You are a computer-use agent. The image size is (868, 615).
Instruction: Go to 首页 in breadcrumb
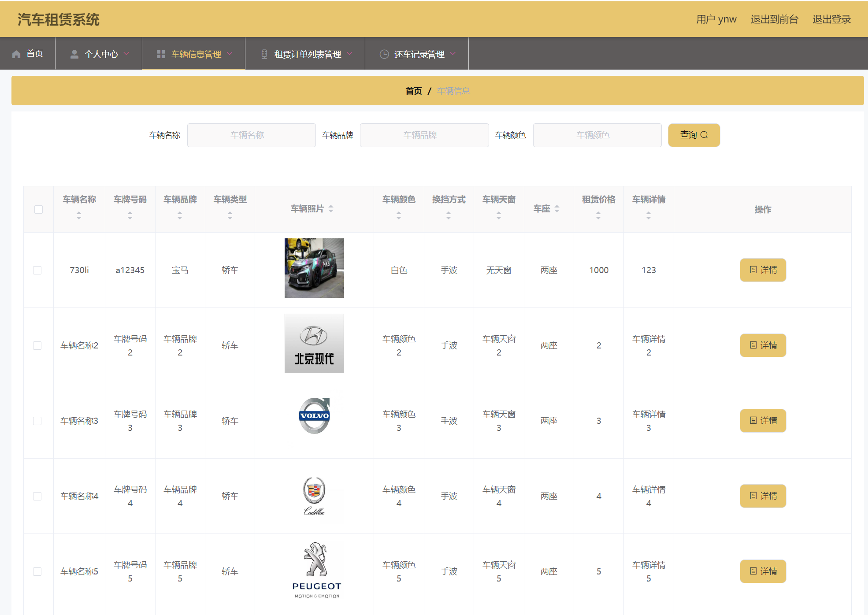pyautogui.click(x=413, y=91)
